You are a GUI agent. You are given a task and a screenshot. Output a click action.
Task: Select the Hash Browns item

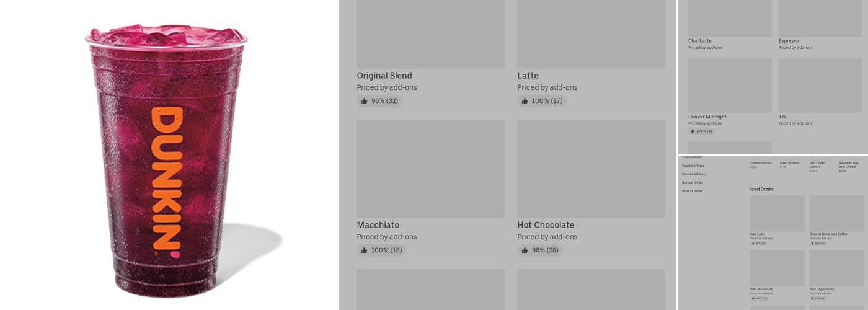(789, 164)
